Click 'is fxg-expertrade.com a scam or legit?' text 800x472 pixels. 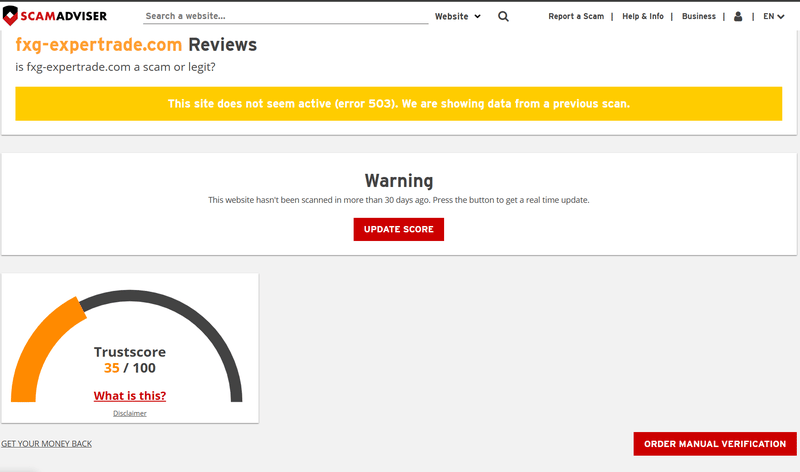click(115, 67)
